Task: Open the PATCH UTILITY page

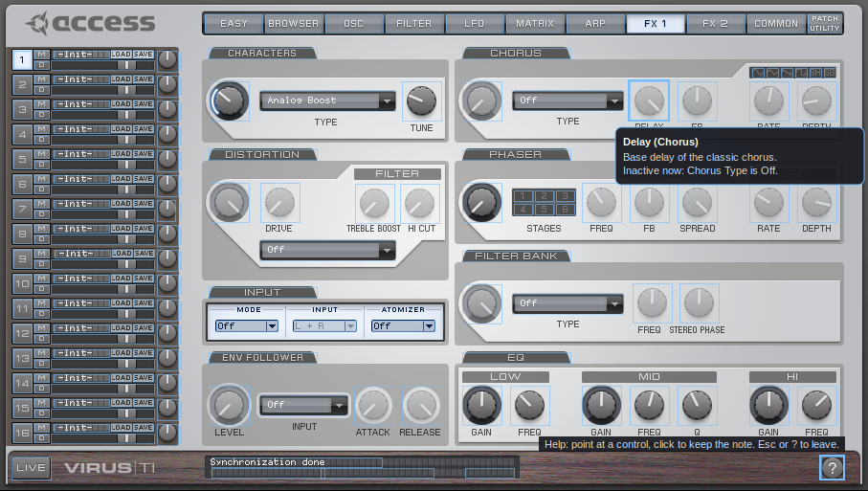Action: click(x=825, y=24)
